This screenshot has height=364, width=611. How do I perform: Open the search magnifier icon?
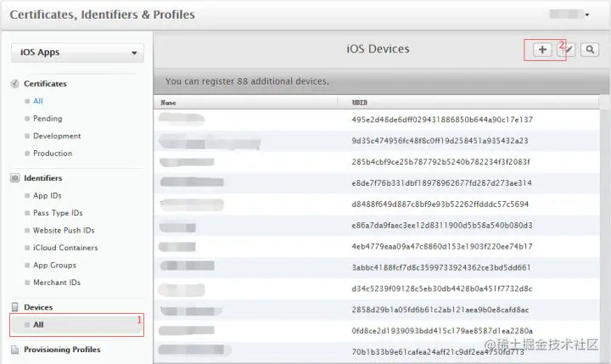coord(590,49)
